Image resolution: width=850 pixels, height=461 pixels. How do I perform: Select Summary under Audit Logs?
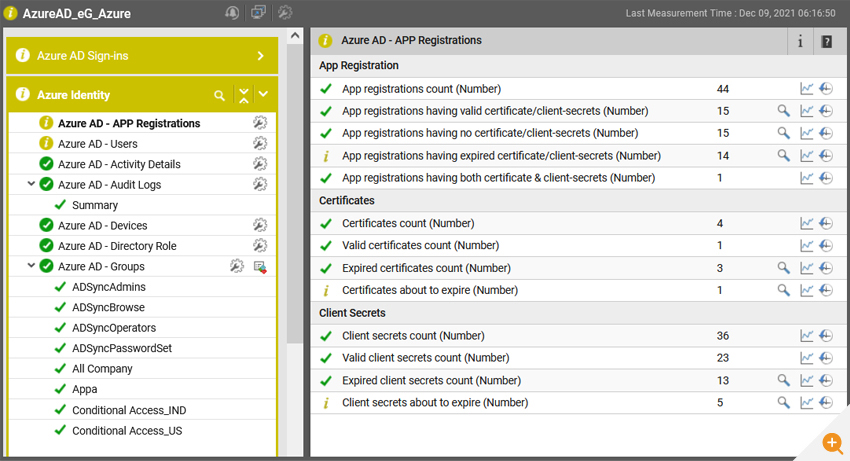click(x=95, y=205)
